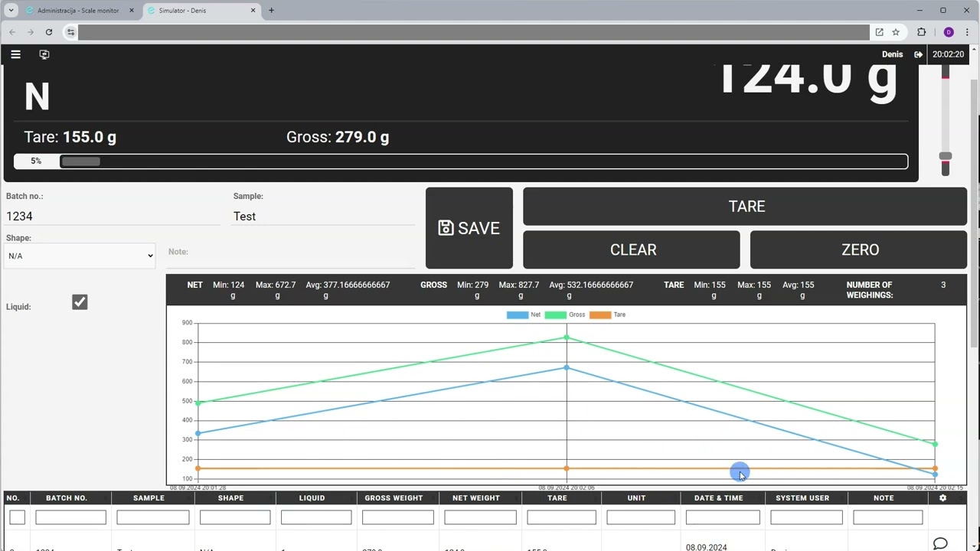The image size is (980, 551).
Task: Toggle Tare series in chart legend
Action: coord(607,315)
